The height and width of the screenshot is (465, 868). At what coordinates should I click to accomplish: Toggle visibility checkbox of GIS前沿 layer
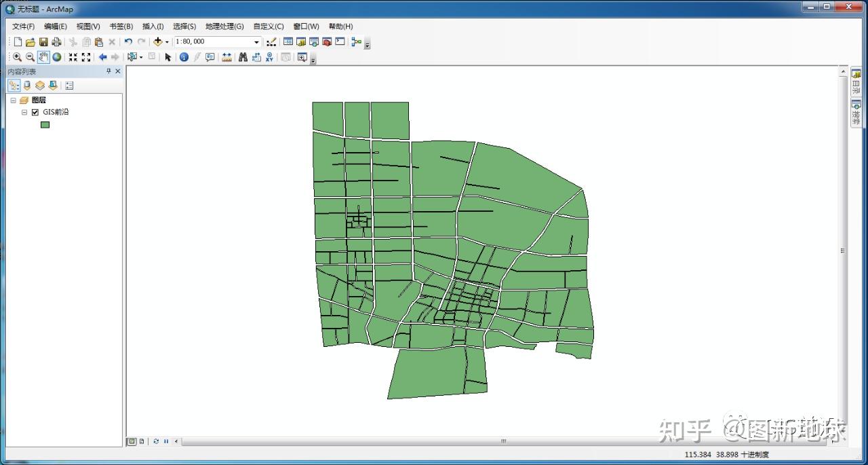(x=35, y=112)
